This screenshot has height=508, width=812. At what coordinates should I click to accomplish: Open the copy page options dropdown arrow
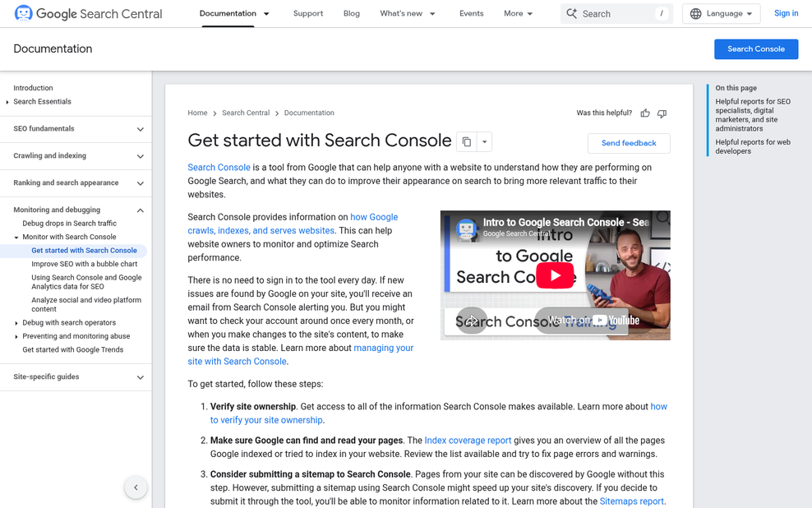[x=484, y=141]
